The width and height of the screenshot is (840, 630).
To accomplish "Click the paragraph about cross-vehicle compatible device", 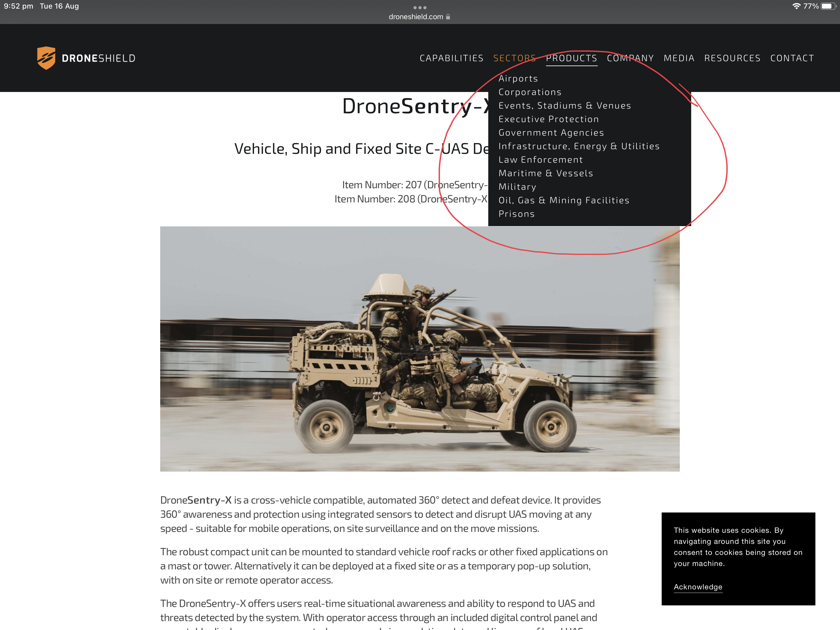I will point(381,514).
